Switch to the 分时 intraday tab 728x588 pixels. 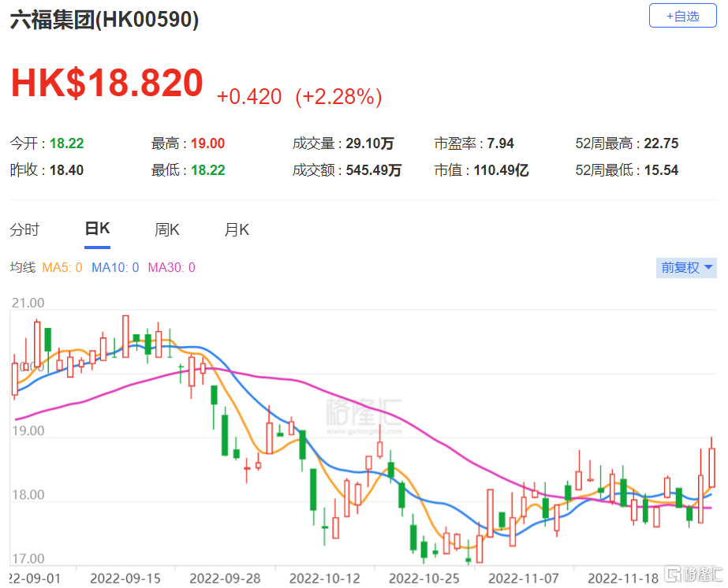(24, 229)
